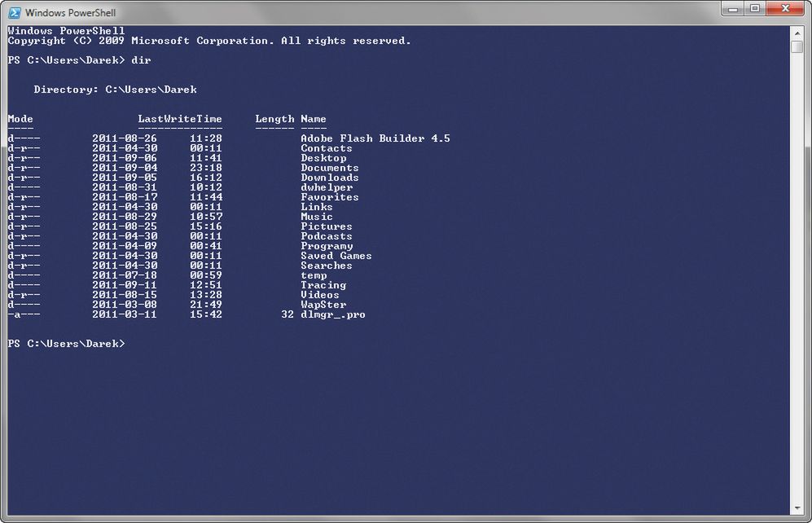Click the last empty prompt 'PS C:\Users\Darek>'
This screenshot has width=812, height=523.
pyautogui.click(x=66, y=344)
